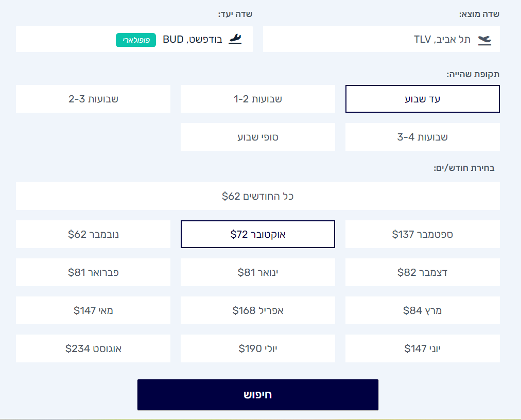Click the green פופולארי badge
This screenshot has width=521, height=420.
[x=136, y=40]
